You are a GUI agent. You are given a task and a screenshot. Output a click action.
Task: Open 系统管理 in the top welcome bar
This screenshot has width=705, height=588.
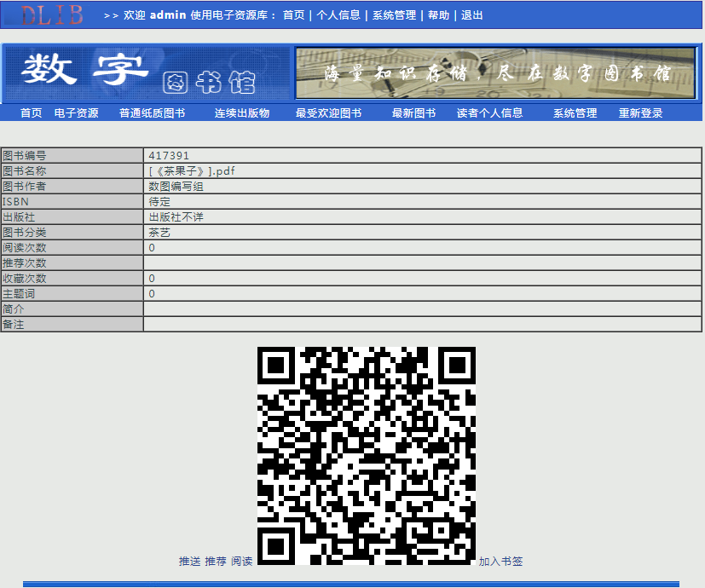coord(394,15)
